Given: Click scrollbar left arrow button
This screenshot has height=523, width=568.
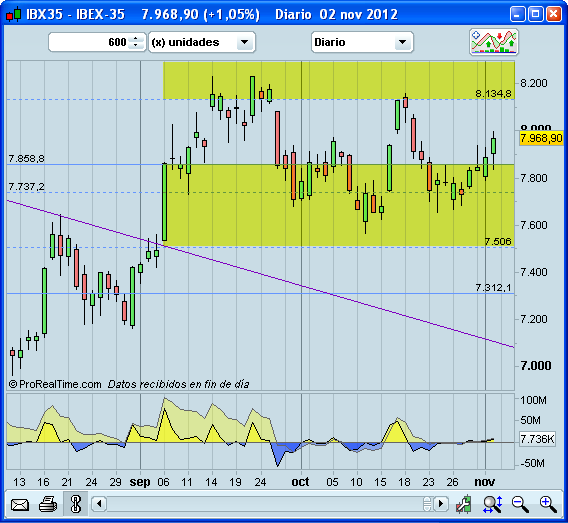Looking at the screenshot, I should click(99, 504).
